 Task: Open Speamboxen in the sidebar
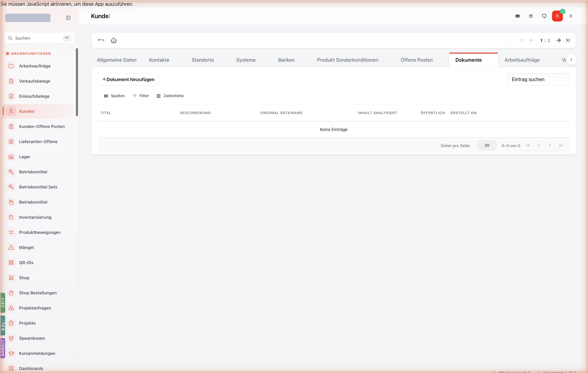[x=38, y=338]
